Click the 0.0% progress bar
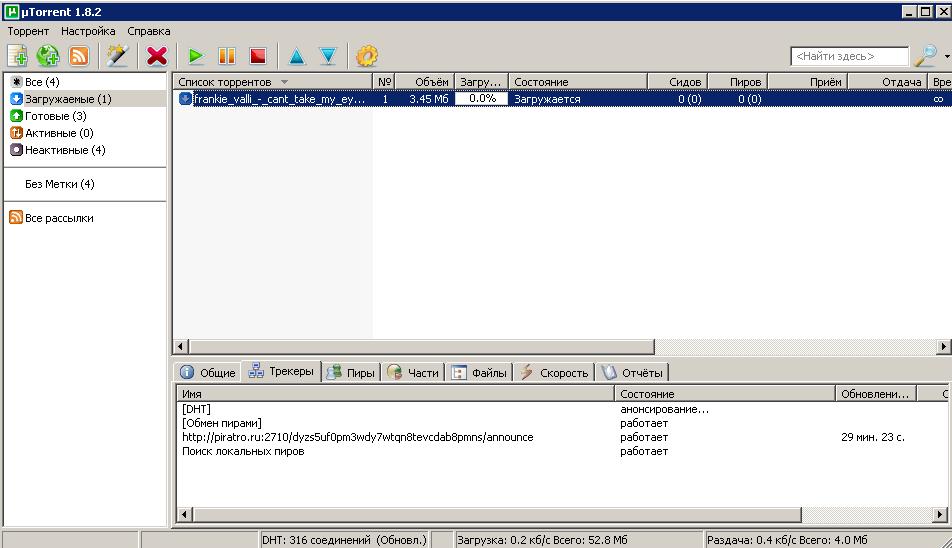952x548 pixels. pyautogui.click(x=481, y=98)
